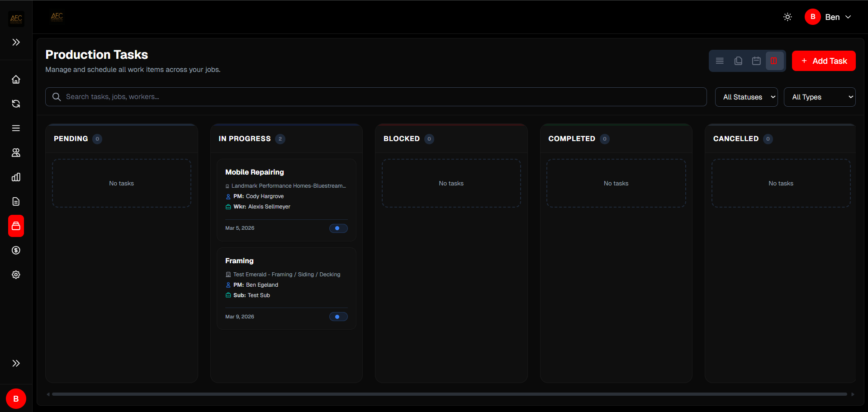Select the kanban board view tab
Viewport: 868px width, 412px height.
774,61
